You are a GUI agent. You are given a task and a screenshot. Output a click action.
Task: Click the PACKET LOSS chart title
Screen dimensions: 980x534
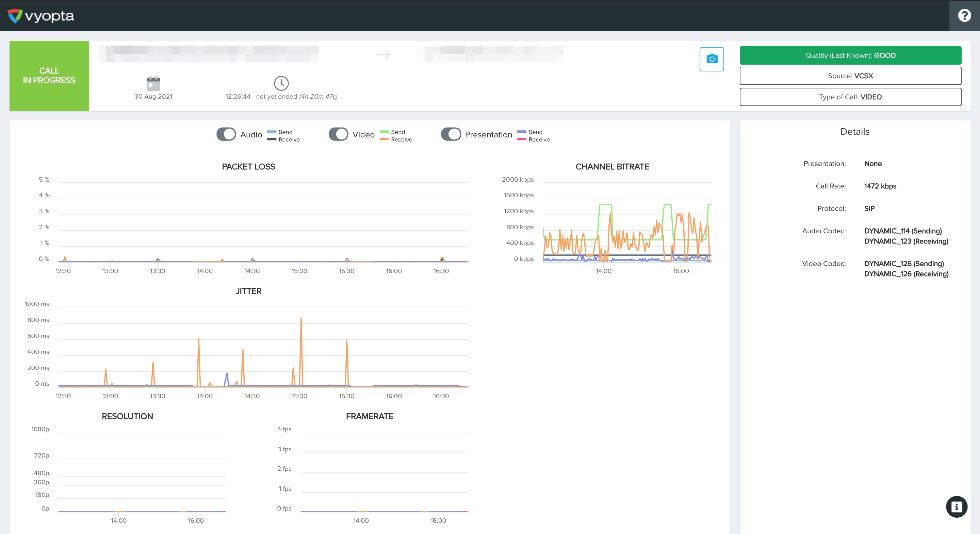click(x=248, y=167)
